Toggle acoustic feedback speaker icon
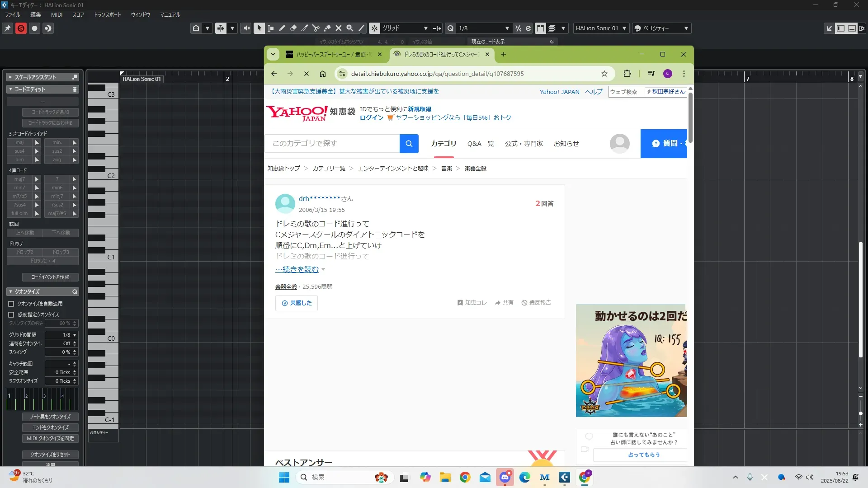Viewport: 868px width, 488px height. click(x=245, y=28)
